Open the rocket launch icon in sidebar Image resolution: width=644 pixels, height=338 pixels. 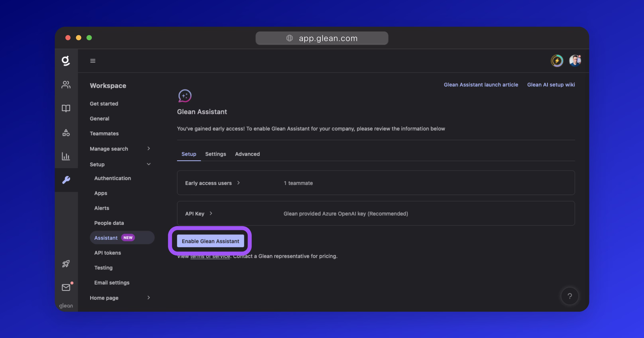click(x=66, y=263)
